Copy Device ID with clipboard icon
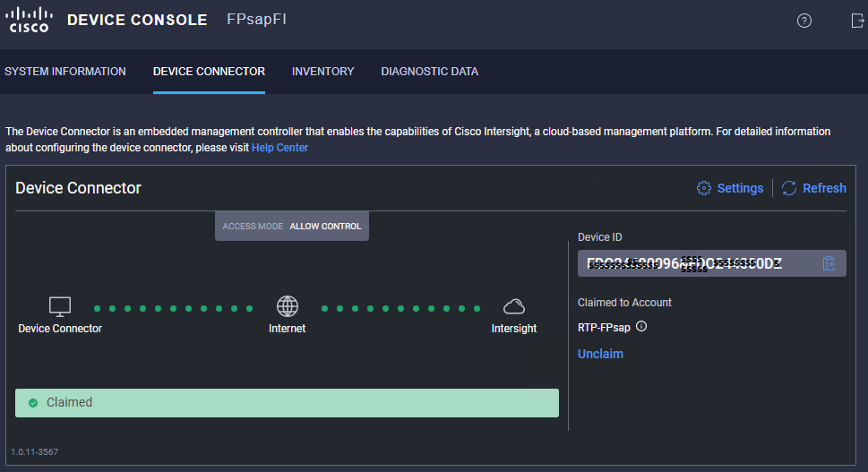 point(829,263)
